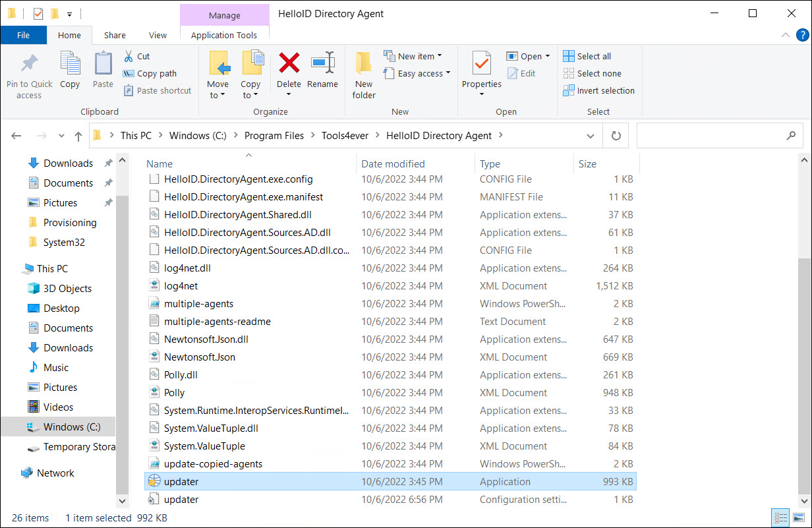The image size is (812, 528).
Task: Open the File menu
Action: [x=23, y=35]
